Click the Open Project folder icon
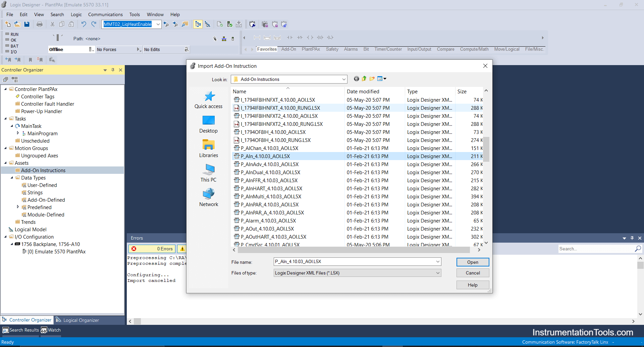Image resolution: width=644 pixels, height=347 pixels. pos(17,24)
